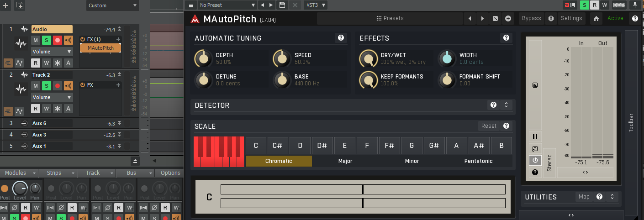Show automation lanes on Track 2
The width and height of the screenshot is (644, 220).
point(19,111)
